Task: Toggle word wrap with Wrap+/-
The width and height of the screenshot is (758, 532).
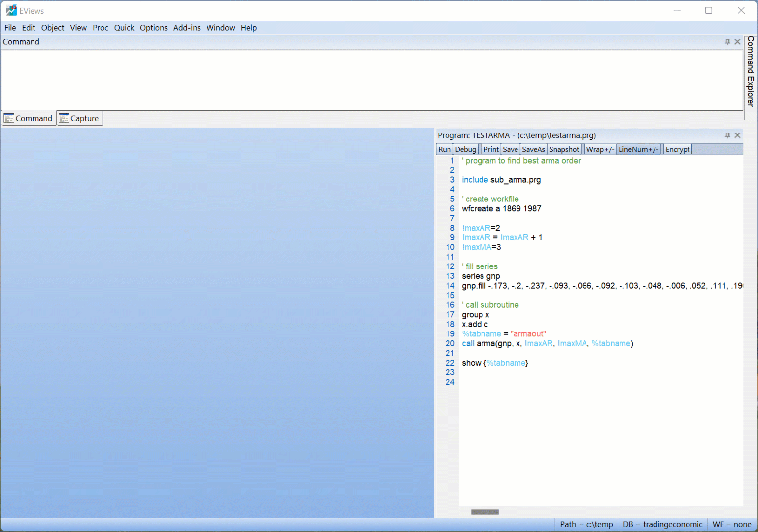Action: tap(600, 149)
